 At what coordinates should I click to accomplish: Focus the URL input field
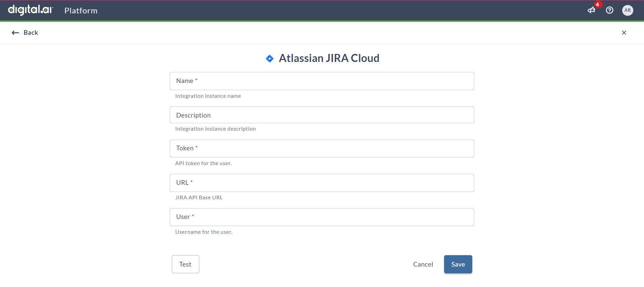click(322, 183)
